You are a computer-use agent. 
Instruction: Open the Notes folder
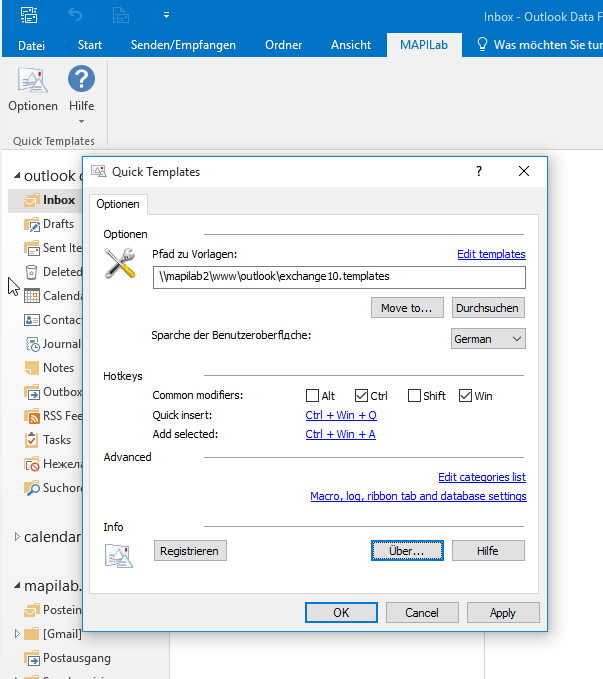tap(49, 368)
